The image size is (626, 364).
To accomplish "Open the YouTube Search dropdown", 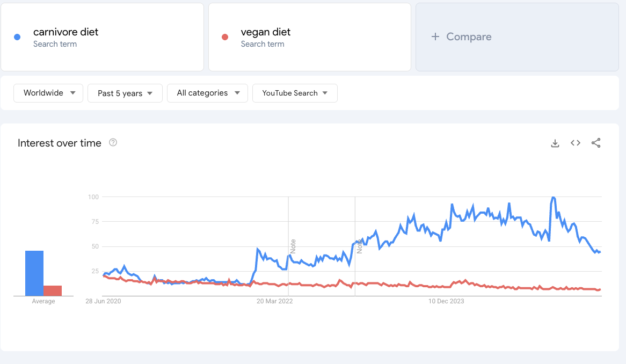I will click(294, 93).
